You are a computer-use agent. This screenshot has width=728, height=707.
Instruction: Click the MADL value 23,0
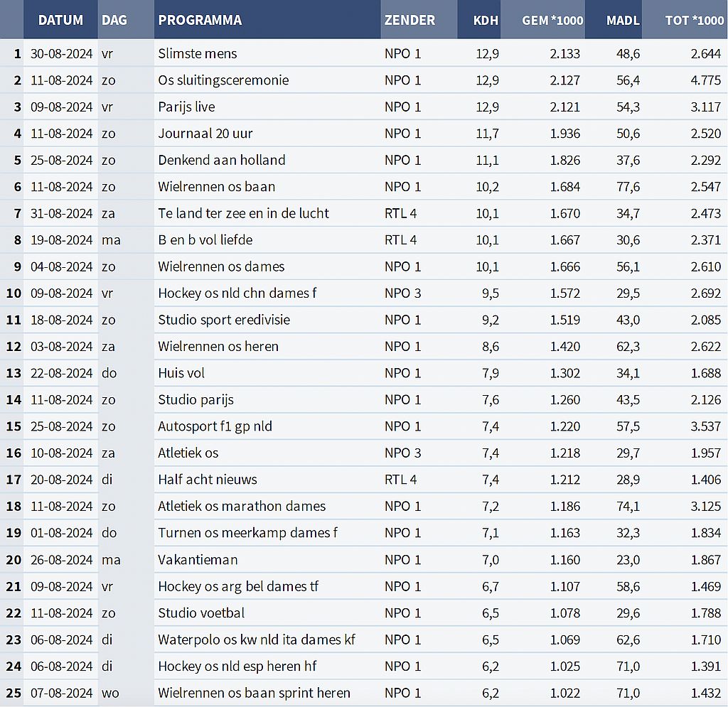tap(628, 560)
